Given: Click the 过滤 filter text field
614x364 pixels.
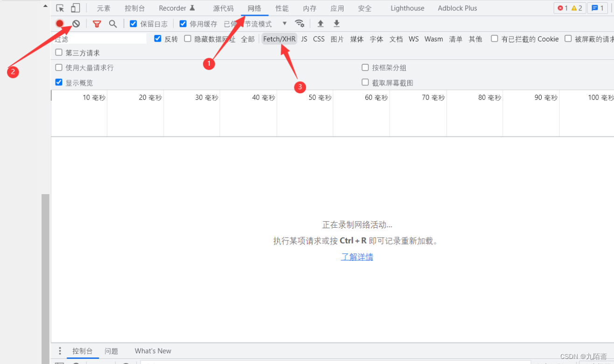Looking at the screenshot, I should click(x=100, y=39).
